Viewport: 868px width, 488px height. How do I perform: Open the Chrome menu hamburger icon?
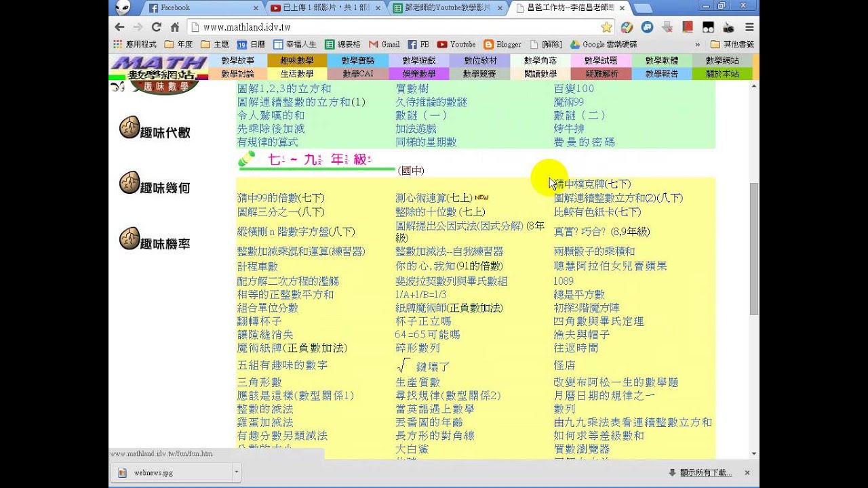pos(749,27)
